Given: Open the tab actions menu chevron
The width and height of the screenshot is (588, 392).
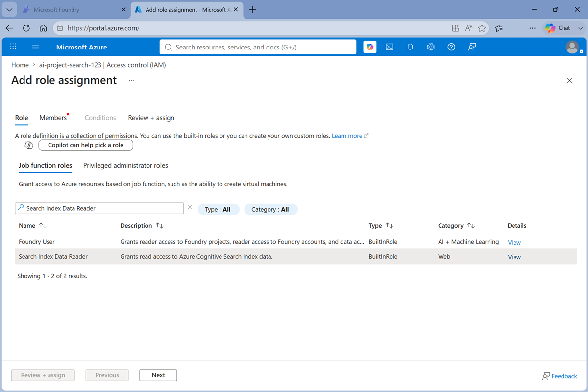Looking at the screenshot, I should (9, 10).
